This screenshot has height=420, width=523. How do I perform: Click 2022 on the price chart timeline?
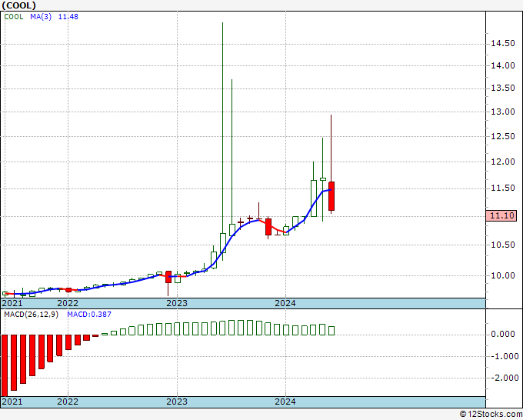point(68,303)
